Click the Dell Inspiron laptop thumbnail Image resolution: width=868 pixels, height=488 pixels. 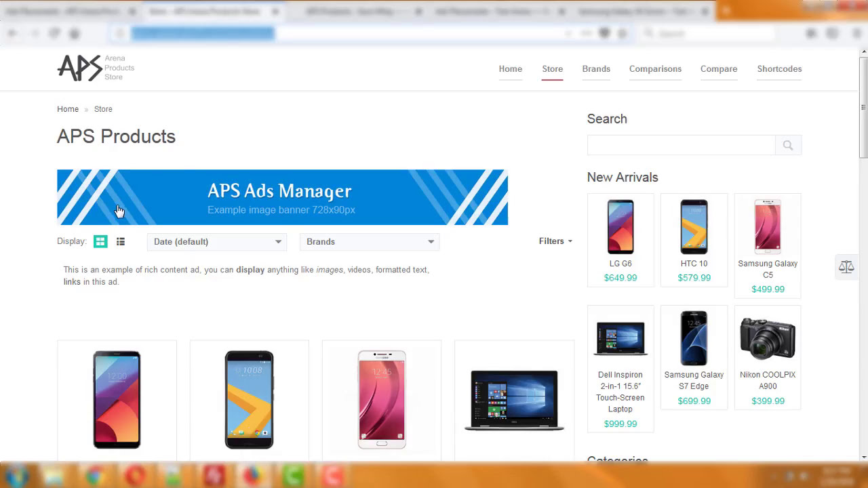[x=620, y=337]
